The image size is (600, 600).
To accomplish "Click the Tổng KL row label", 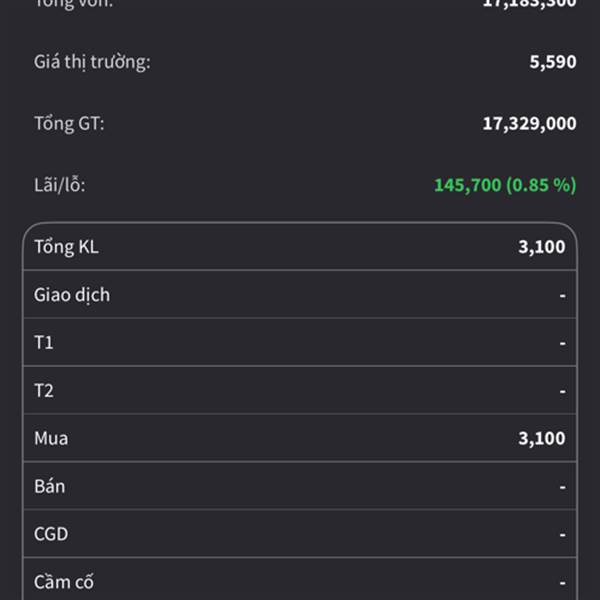I will [66, 247].
